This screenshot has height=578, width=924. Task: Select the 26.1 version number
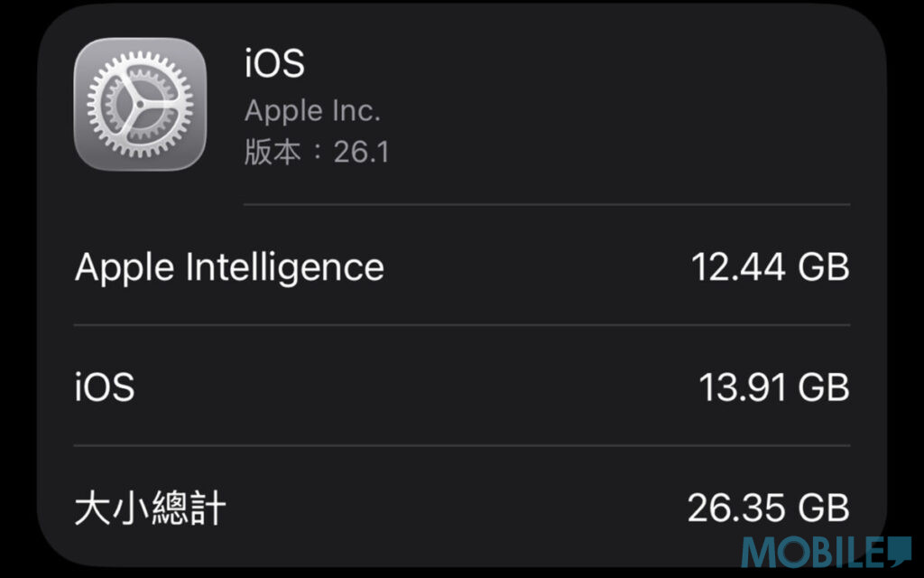361,152
